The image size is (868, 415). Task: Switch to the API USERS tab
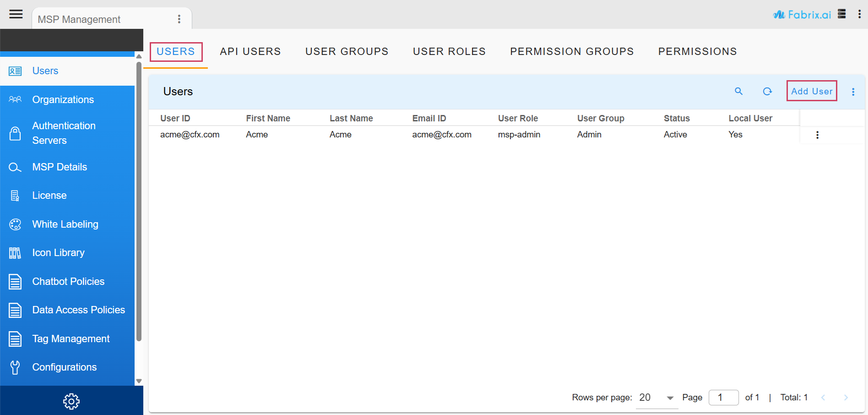tap(250, 51)
